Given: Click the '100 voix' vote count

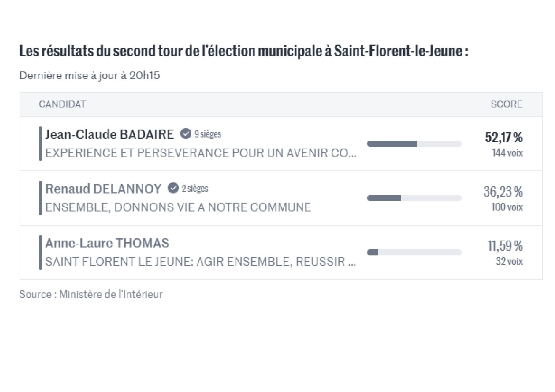Looking at the screenshot, I should point(507,207).
